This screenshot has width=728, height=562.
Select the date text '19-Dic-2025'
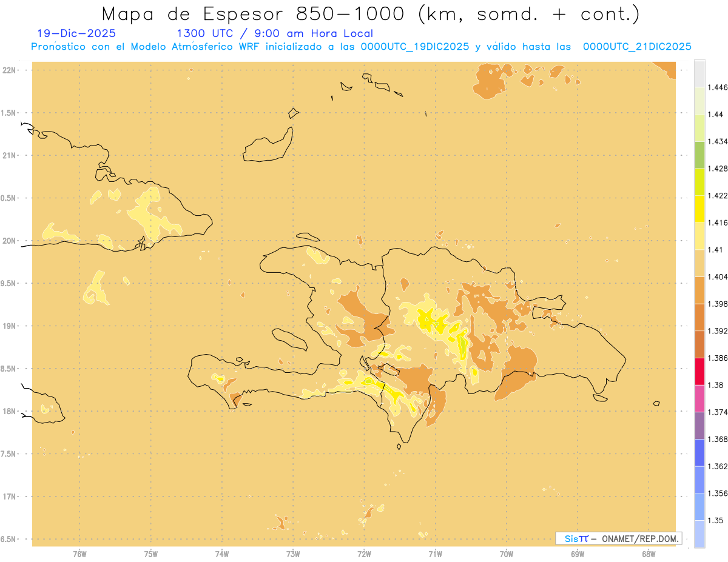[76, 34]
